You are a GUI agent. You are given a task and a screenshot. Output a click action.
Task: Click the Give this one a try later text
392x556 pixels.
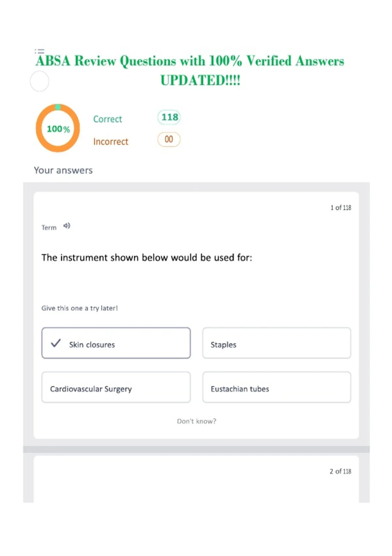(80, 308)
